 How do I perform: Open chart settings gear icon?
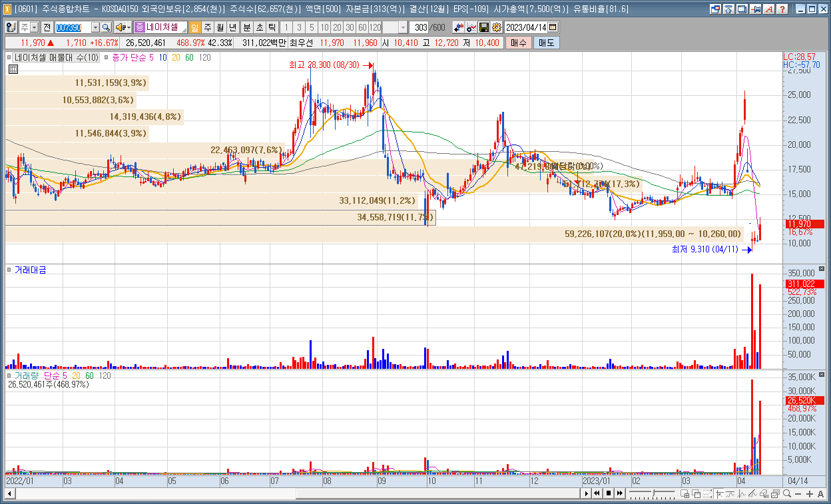click(x=497, y=27)
